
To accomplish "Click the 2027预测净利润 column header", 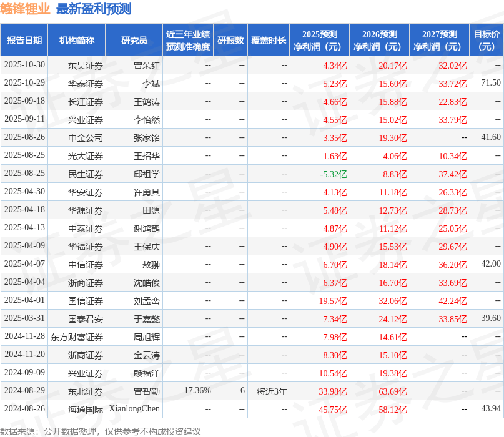I will 435,40.
